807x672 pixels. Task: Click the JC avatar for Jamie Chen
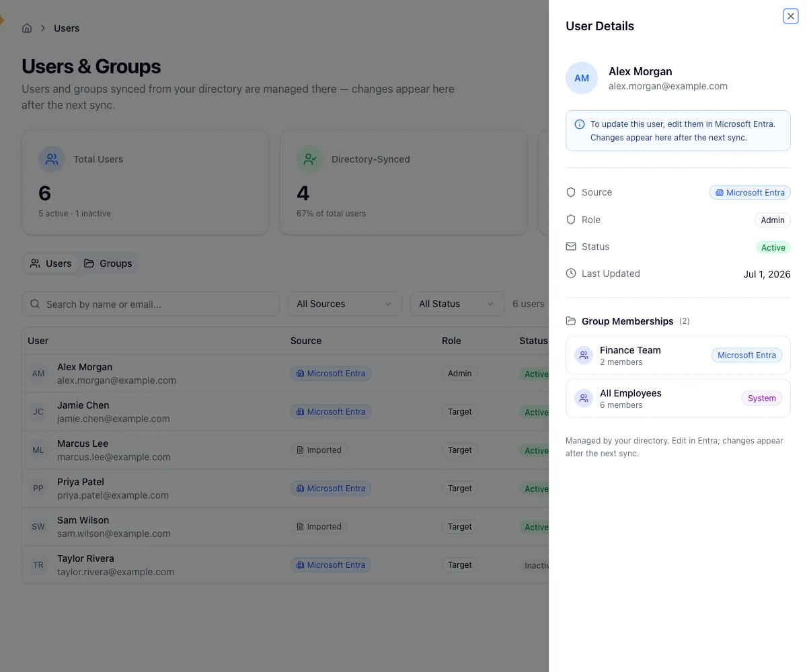coord(38,412)
